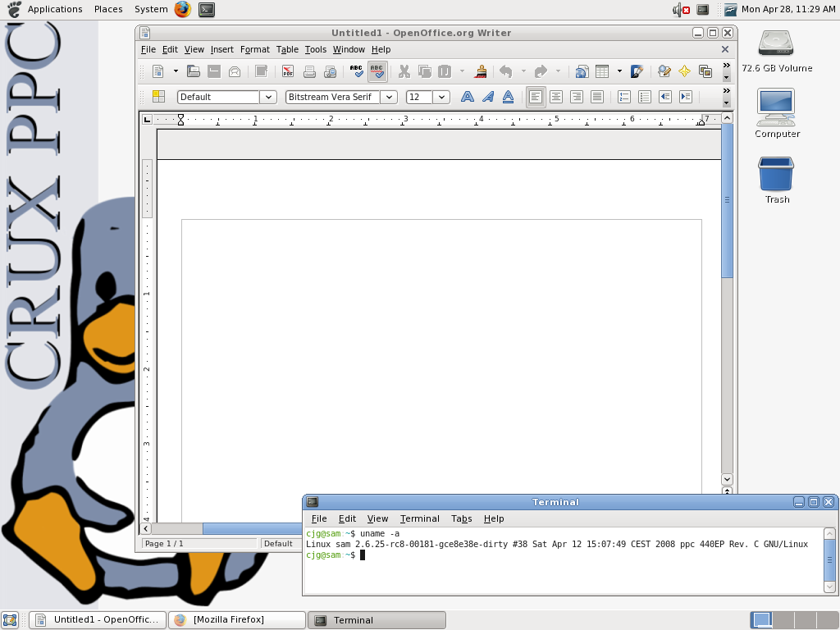Click the Hyperlink icon
This screenshot has height=630, width=840.
click(582, 71)
